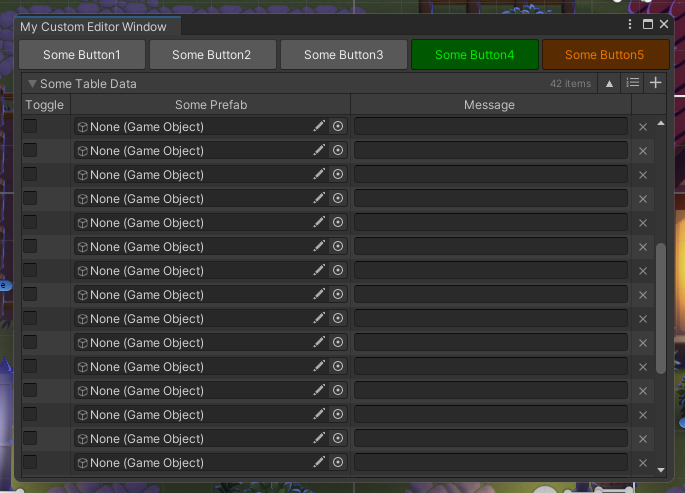685x493 pixels.
Task: Click the scrollbar's bottom down arrow
Action: tap(660, 468)
